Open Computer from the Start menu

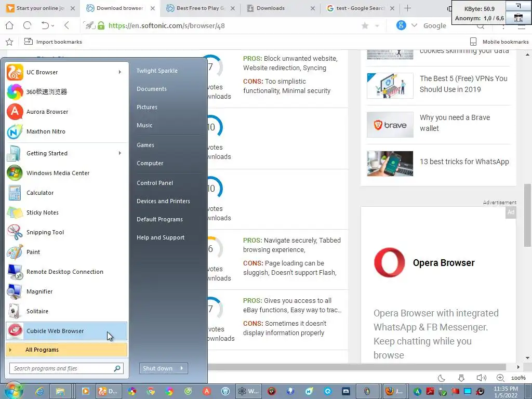pyautogui.click(x=150, y=163)
